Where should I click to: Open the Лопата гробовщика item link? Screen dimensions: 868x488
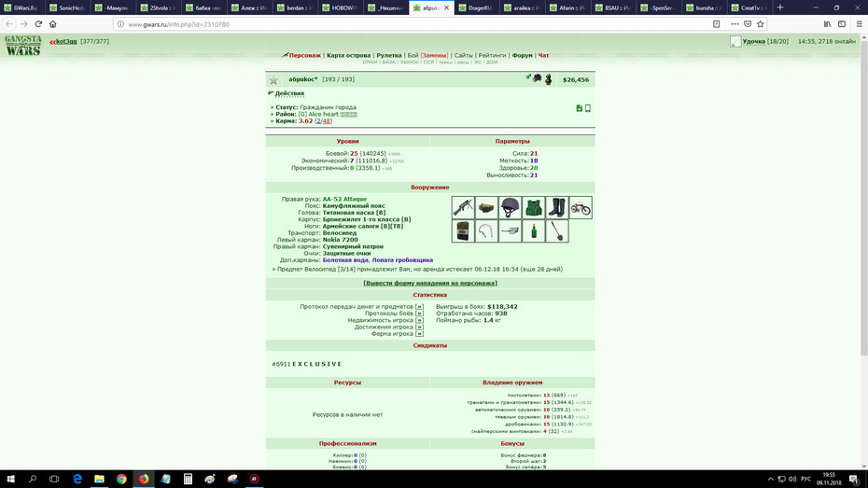coord(402,260)
